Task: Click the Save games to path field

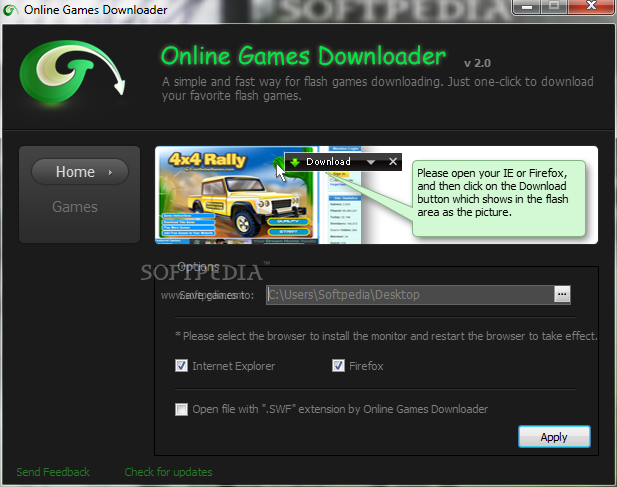Action: [x=410, y=295]
